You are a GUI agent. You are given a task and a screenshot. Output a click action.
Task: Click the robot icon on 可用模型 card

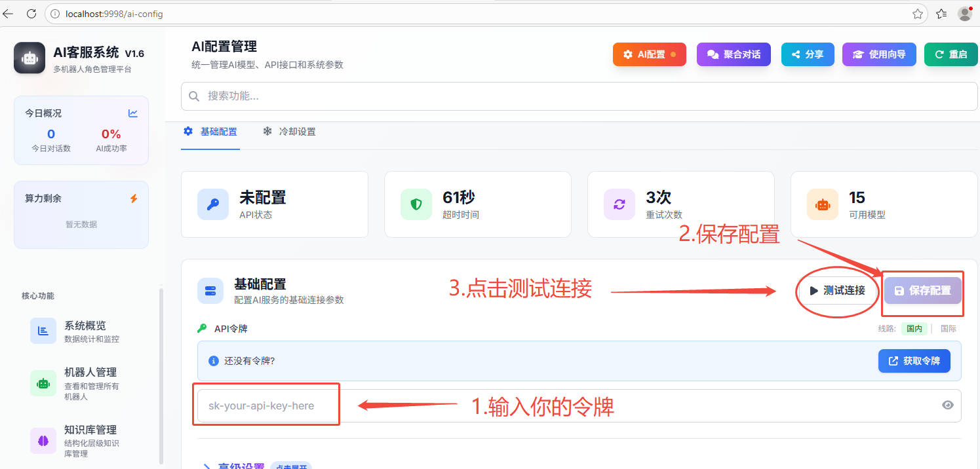pos(823,204)
